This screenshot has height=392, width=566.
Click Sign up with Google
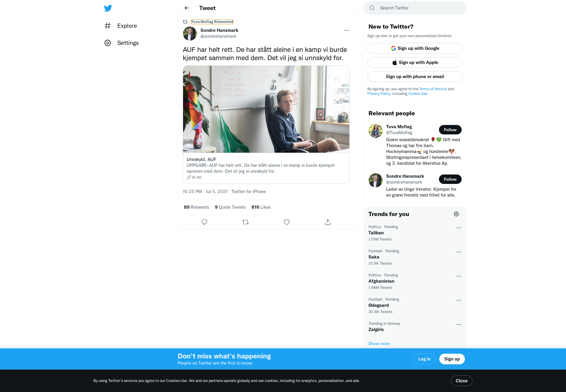click(415, 48)
